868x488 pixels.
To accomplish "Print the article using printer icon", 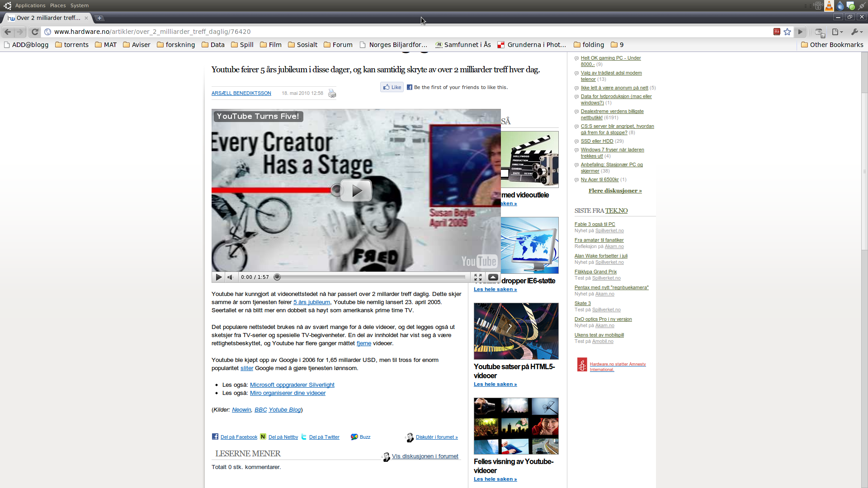I will click(x=332, y=94).
